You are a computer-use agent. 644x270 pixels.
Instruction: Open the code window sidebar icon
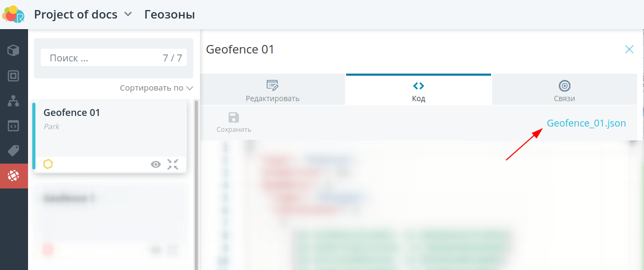[14, 126]
